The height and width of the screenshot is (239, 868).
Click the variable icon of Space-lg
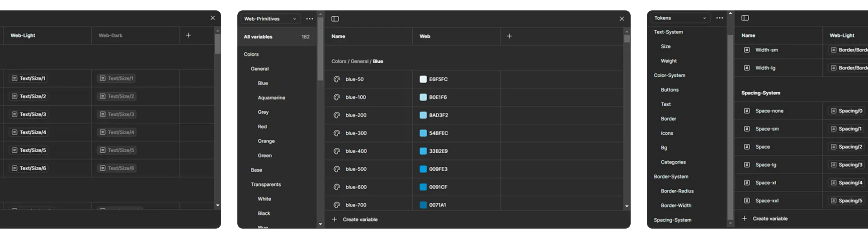coord(747,164)
